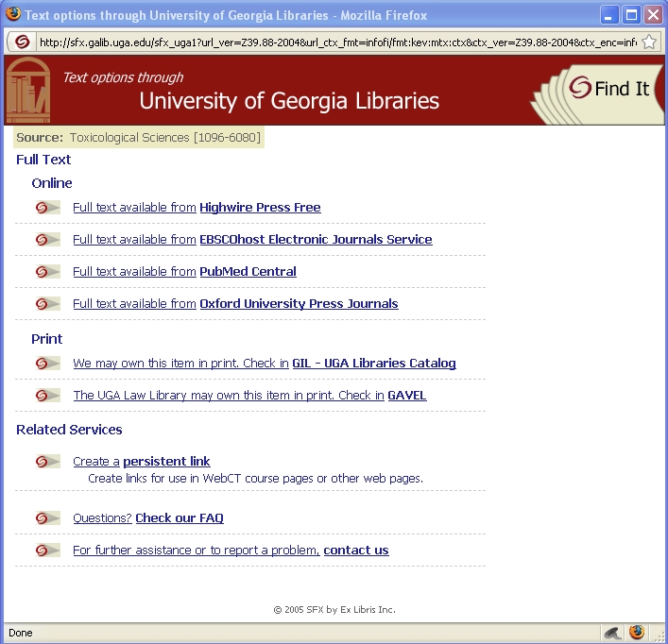This screenshot has height=644, width=668.
Task: Click the Online subheading
Action: (x=52, y=183)
